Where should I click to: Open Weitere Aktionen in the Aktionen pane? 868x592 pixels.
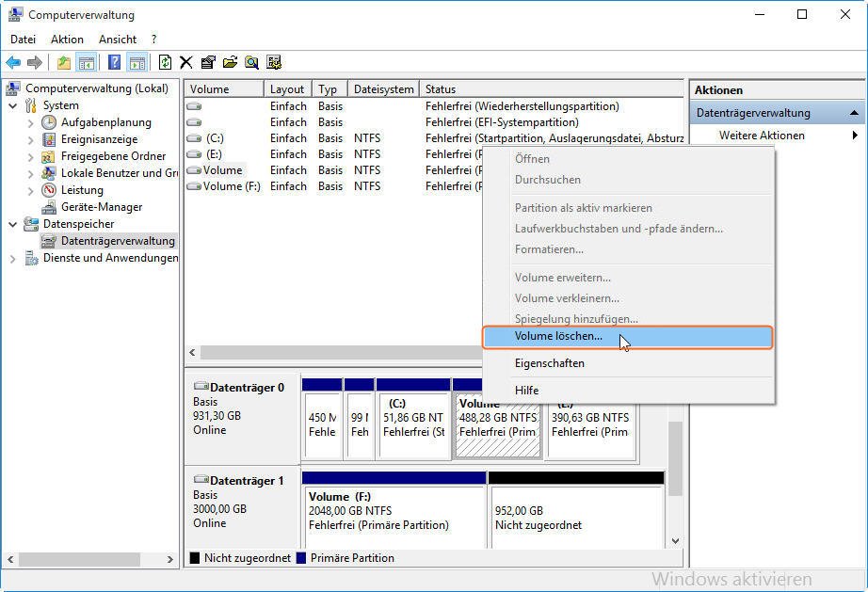(762, 136)
